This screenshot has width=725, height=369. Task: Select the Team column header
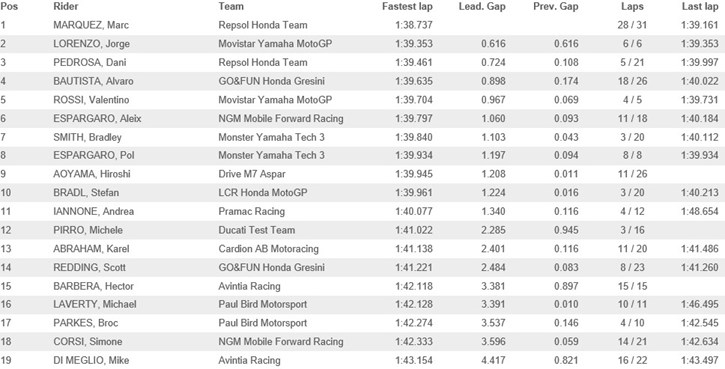click(x=231, y=7)
